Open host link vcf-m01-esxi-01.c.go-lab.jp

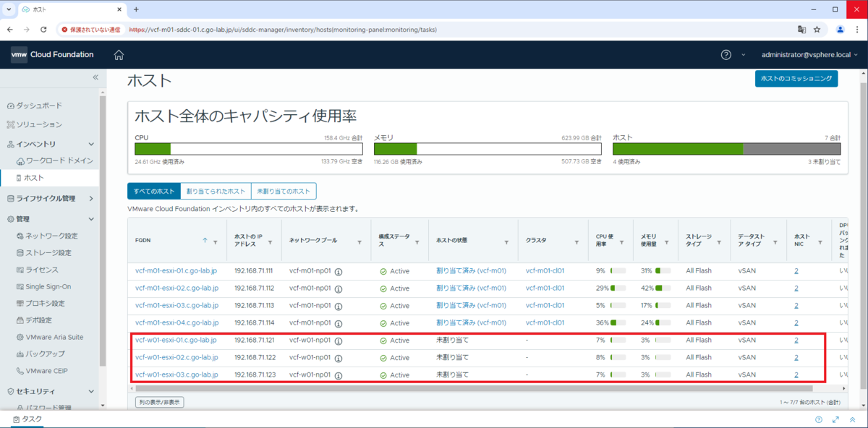(x=176, y=271)
